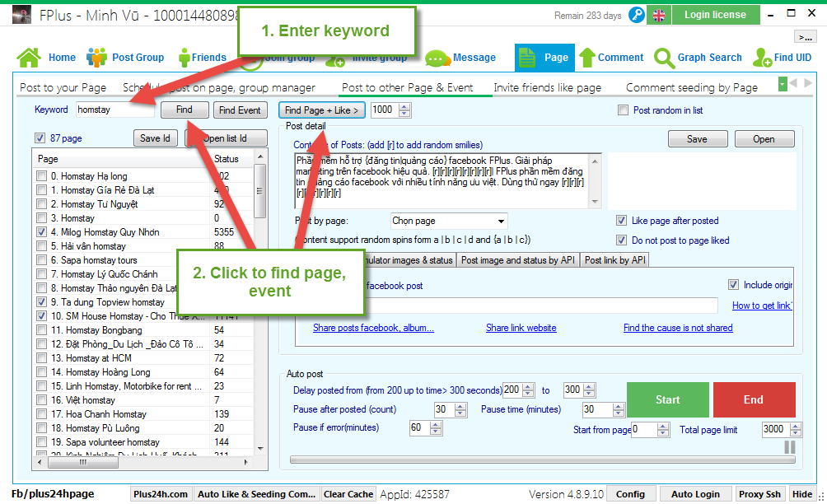Image resolution: width=827 pixels, height=504 pixels.
Task: Uncheck Ta dung Topview homstay row
Action: 42,302
